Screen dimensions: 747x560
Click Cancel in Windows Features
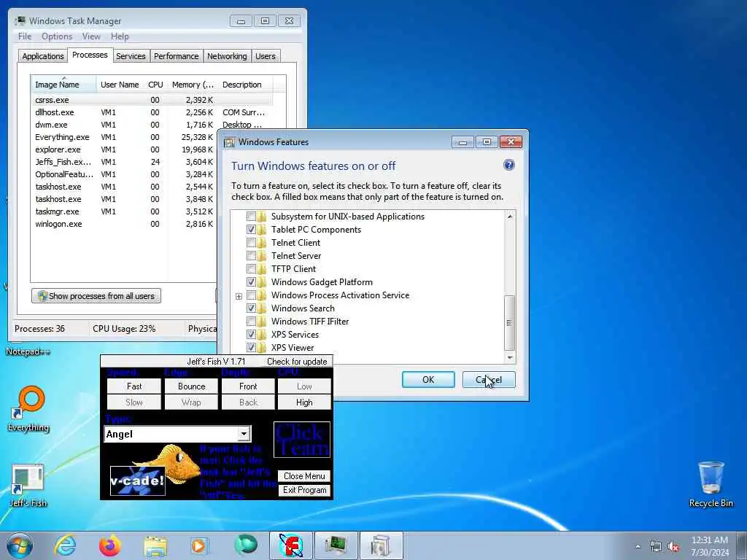point(489,379)
